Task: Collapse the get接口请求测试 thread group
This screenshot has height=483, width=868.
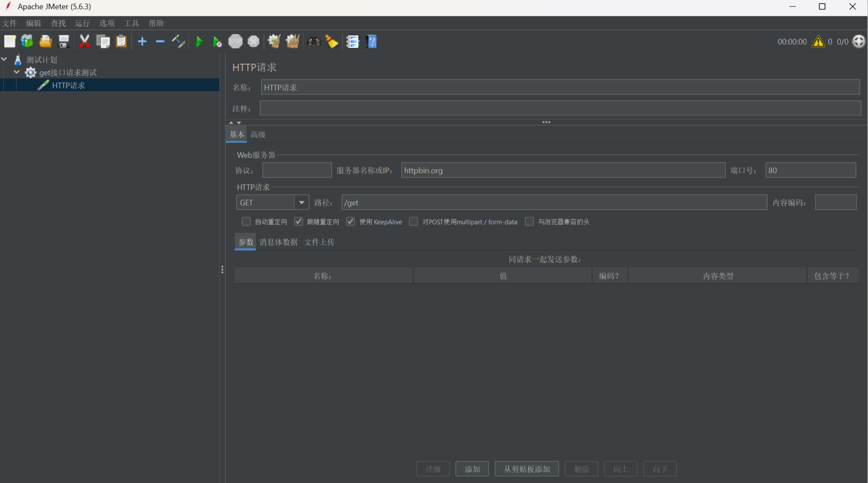Action: (x=16, y=72)
